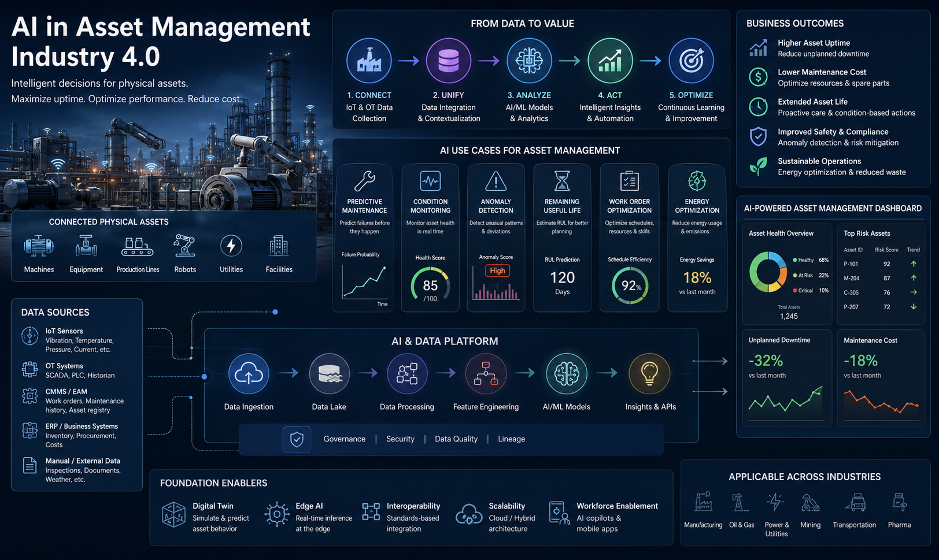Select the P-207 risk asset row
The width and height of the screenshot is (939, 560).
coord(881,307)
